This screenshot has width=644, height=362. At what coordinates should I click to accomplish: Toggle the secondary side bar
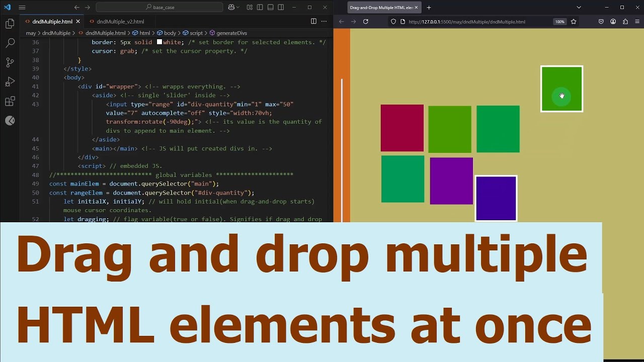click(281, 8)
